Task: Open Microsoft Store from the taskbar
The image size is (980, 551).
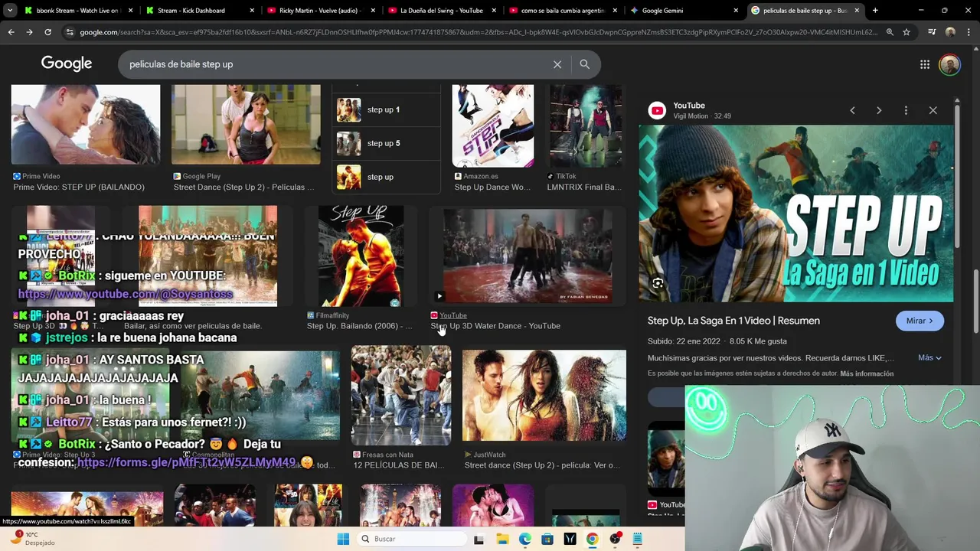Action: click(x=547, y=539)
